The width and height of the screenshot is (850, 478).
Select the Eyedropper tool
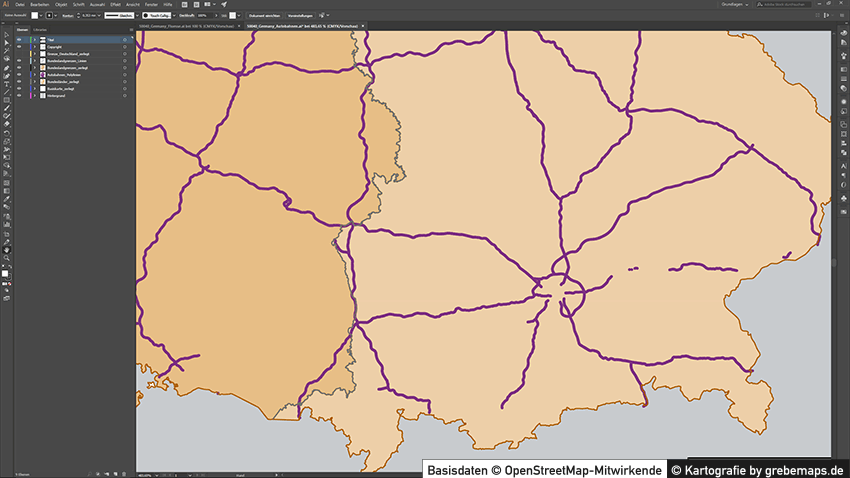7,201
